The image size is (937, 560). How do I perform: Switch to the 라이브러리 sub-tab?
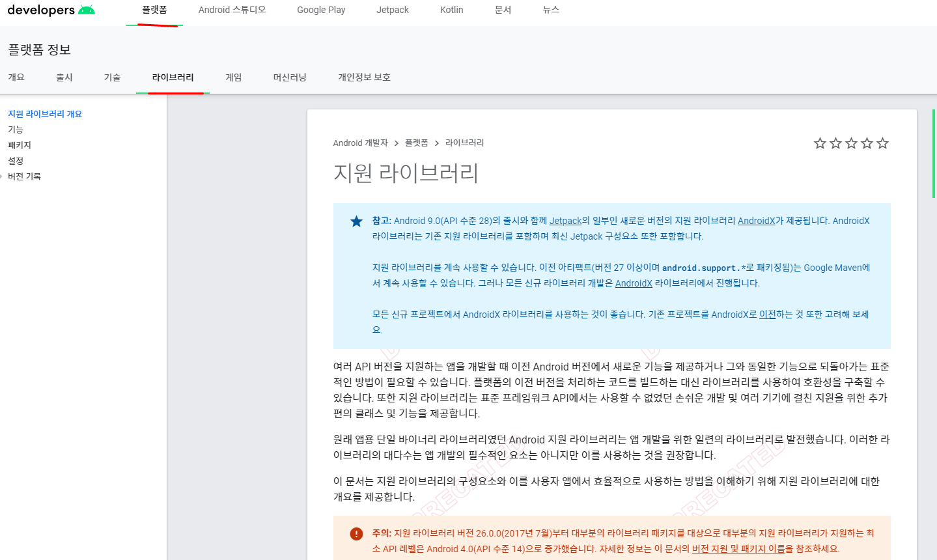tap(173, 77)
